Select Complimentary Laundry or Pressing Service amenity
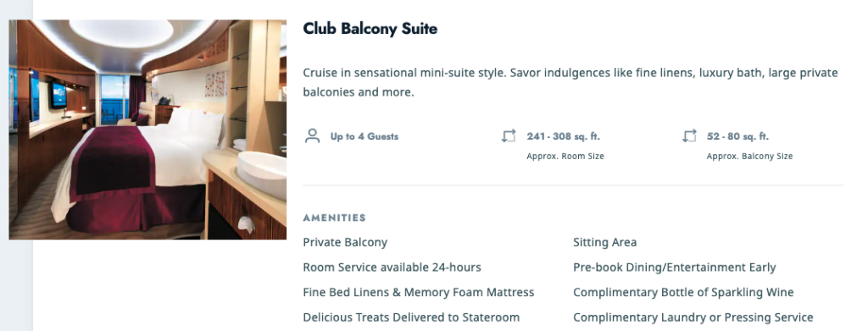This screenshot has width=868, height=331. pos(693,317)
